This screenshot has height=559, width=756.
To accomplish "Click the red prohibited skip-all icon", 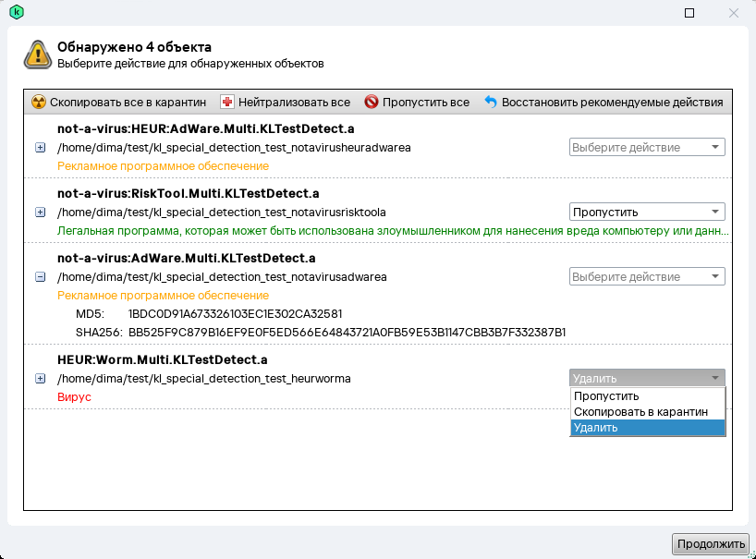I will [372, 103].
